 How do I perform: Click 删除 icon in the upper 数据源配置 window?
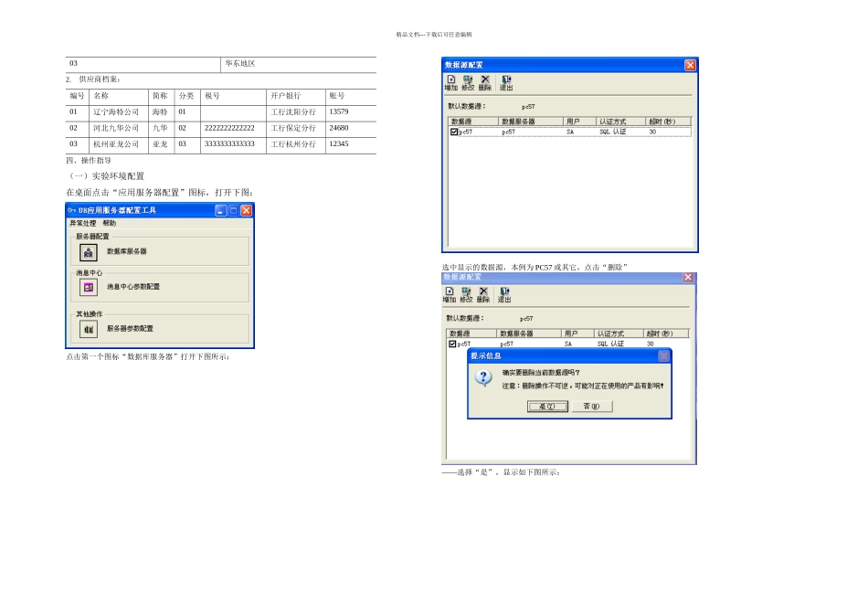(485, 83)
